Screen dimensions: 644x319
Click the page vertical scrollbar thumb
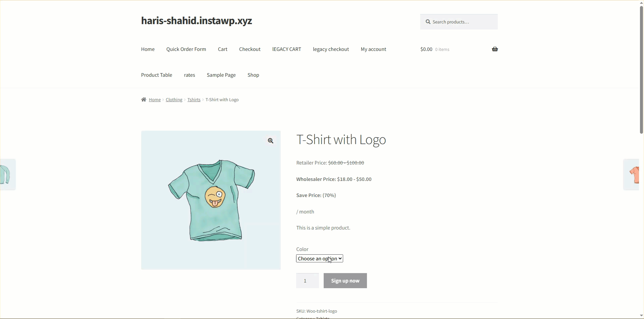(x=641, y=70)
